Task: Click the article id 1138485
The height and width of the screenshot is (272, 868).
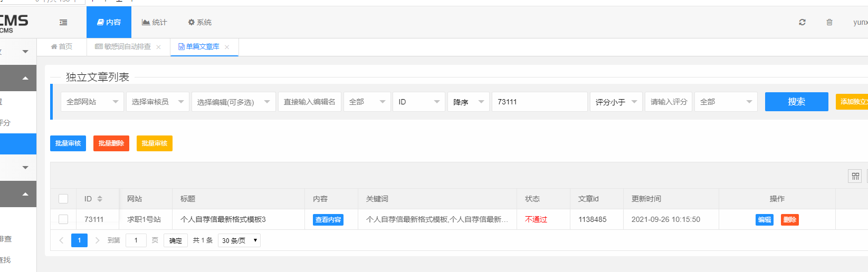Action: [593, 219]
